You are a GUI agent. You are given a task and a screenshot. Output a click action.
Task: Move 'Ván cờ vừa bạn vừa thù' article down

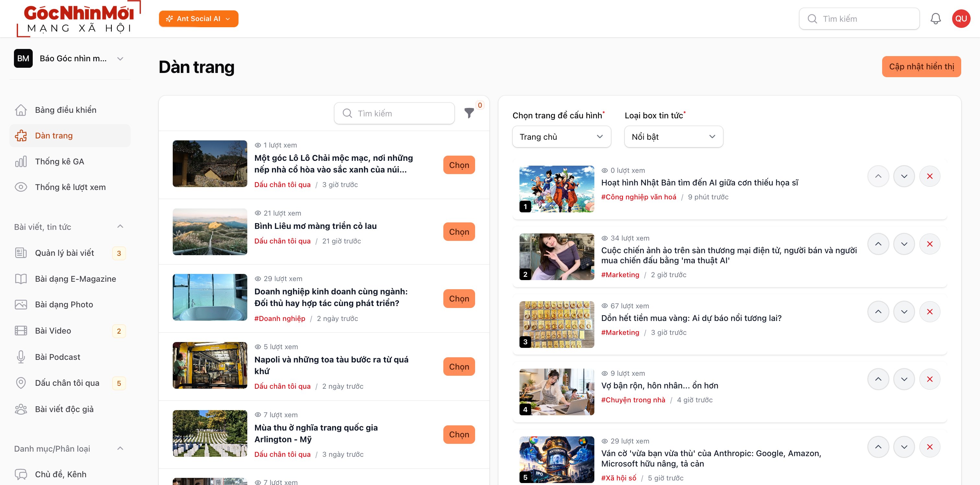pyautogui.click(x=904, y=447)
